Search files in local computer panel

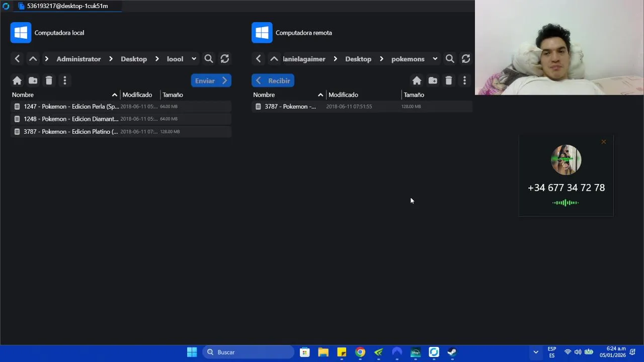point(209,59)
